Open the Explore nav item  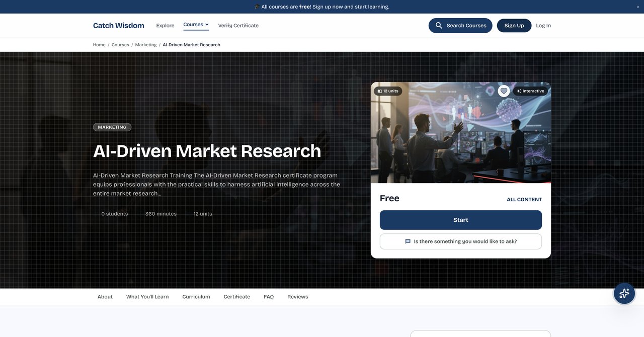(x=165, y=26)
